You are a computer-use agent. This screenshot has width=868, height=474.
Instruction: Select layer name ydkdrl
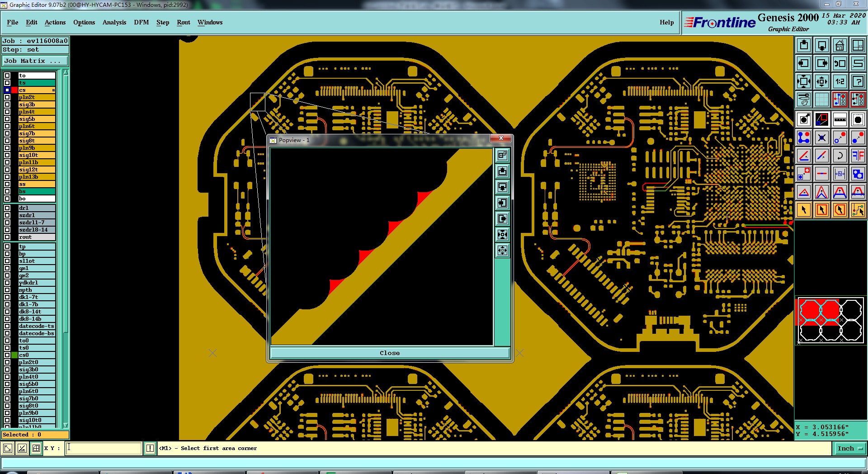pos(37,283)
